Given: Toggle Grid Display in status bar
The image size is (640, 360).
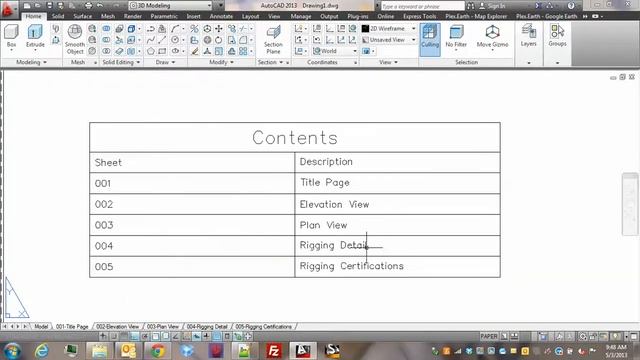Looking at the screenshot, I should pos(124,336).
